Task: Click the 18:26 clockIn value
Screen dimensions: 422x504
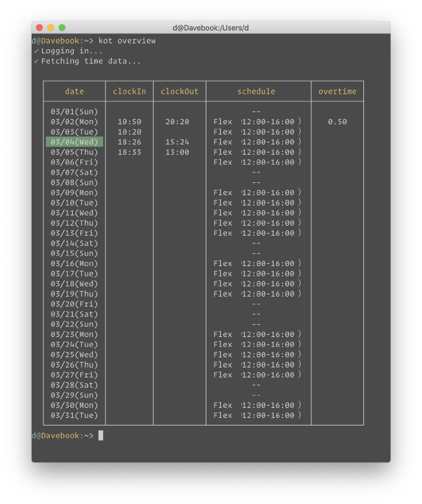Action: click(129, 142)
